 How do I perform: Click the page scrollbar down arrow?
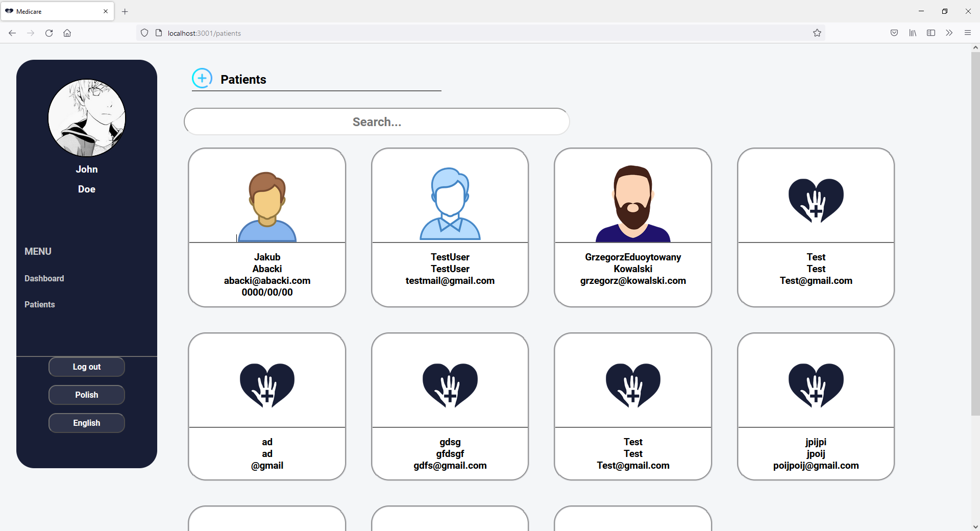tap(975, 526)
